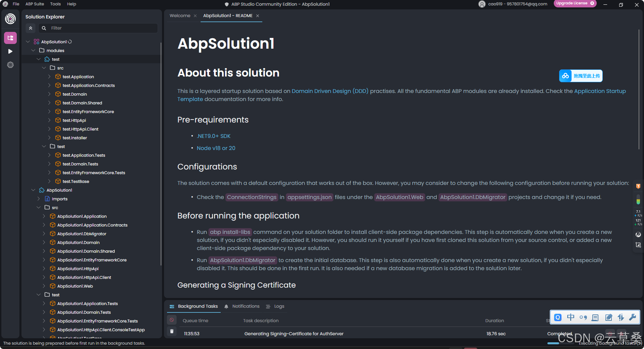This screenshot has height=349, width=644.
Task: Open the ABP Suite menu
Action: pos(35,4)
